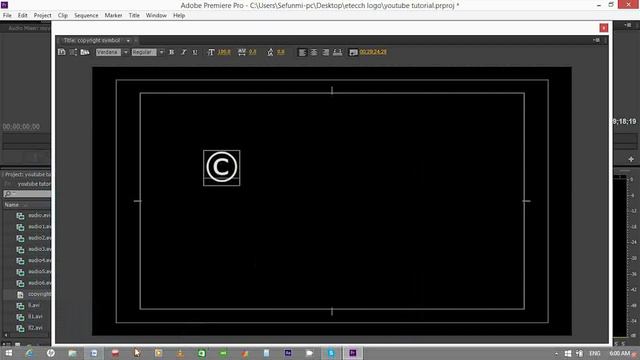Open the titler panel menu icon

pos(597,40)
